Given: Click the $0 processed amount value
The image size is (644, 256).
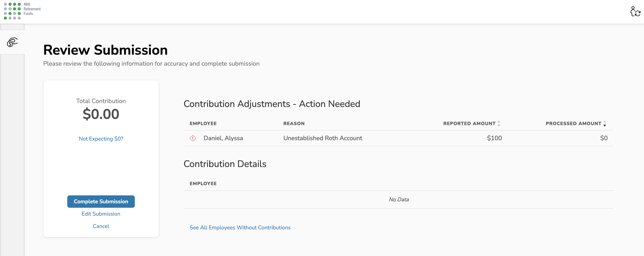Looking at the screenshot, I should (x=604, y=138).
